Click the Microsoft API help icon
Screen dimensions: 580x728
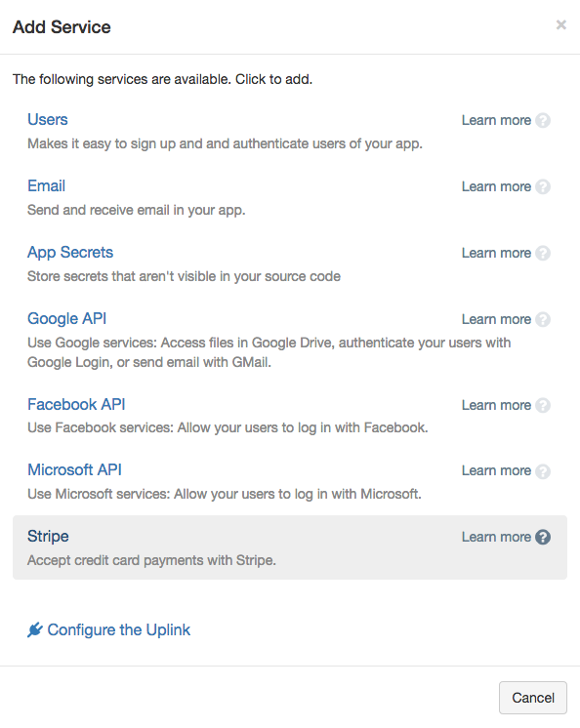pyautogui.click(x=542, y=471)
